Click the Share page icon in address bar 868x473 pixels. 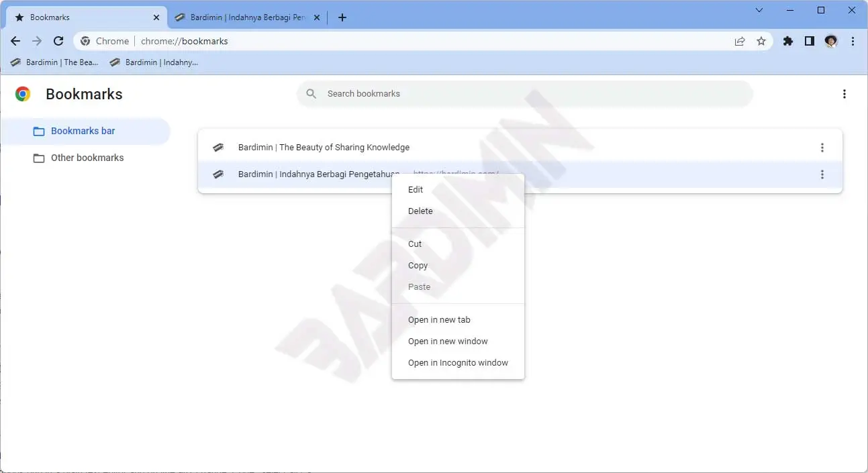pos(740,41)
